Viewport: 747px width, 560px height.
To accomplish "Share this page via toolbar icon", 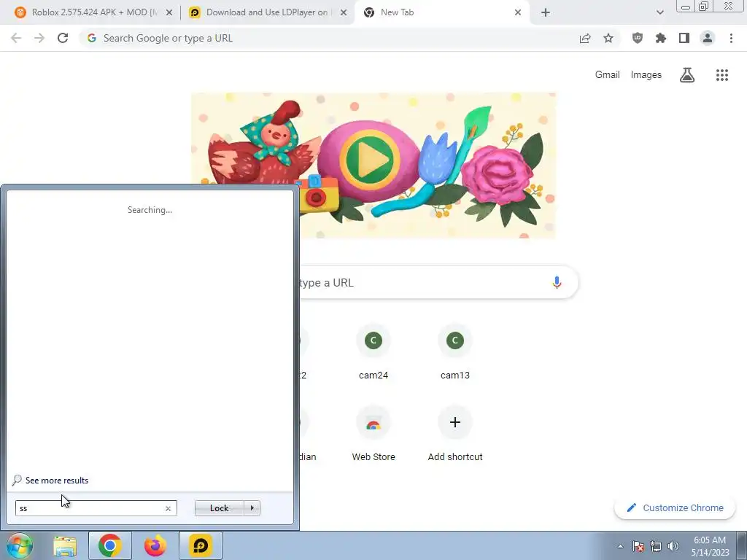I will pos(585,38).
